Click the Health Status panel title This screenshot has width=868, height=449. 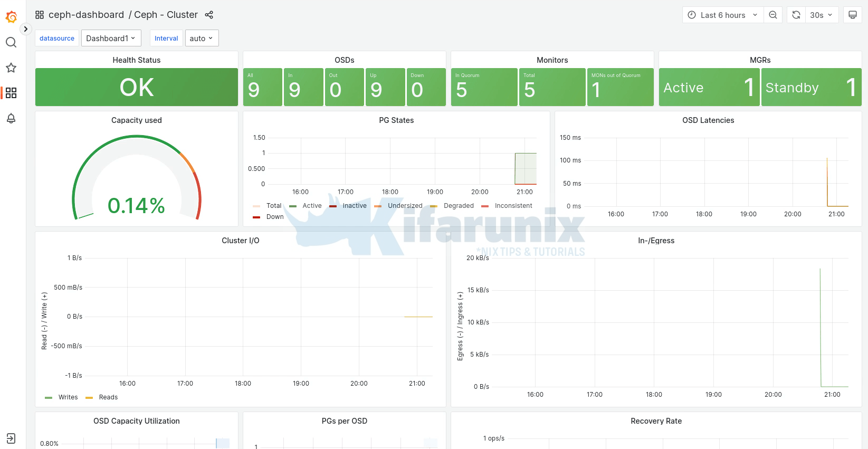pyautogui.click(x=136, y=60)
